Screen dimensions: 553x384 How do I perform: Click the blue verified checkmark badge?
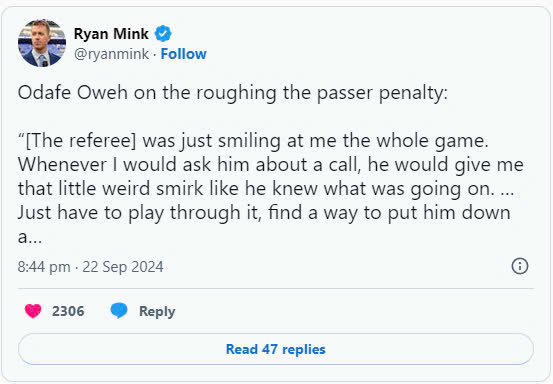point(163,33)
